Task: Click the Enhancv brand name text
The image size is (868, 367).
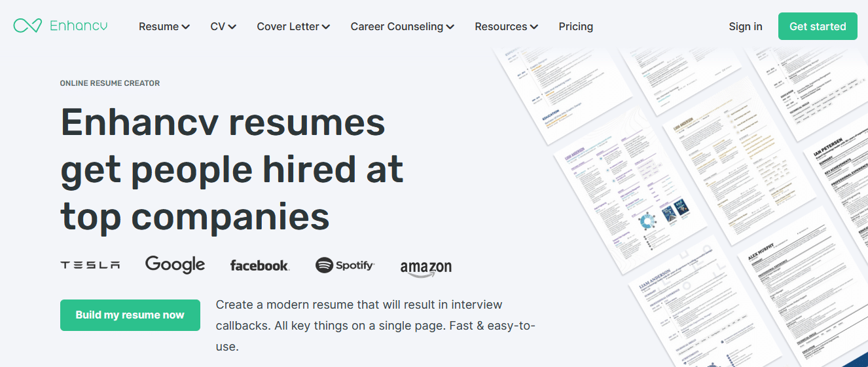Action: (x=79, y=26)
